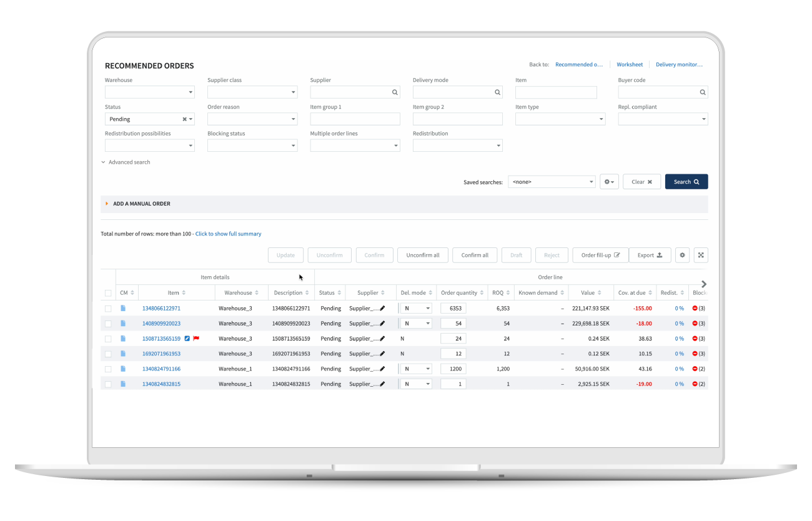Click the Supplier field search magnifier icon
This screenshot has width=812, height=521.
395,92
